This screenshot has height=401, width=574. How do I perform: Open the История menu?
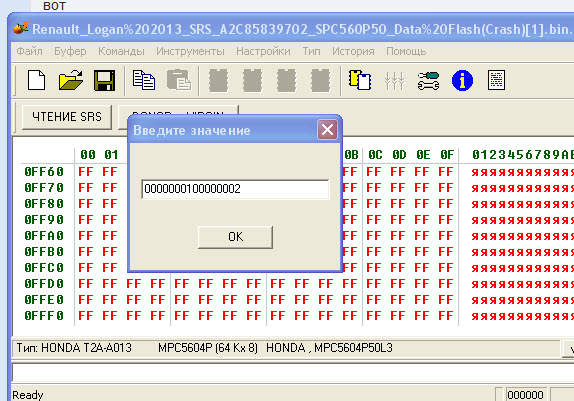[353, 51]
